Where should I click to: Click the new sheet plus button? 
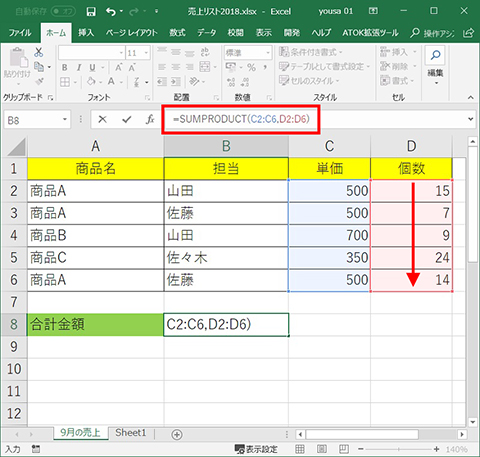pos(177,434)
